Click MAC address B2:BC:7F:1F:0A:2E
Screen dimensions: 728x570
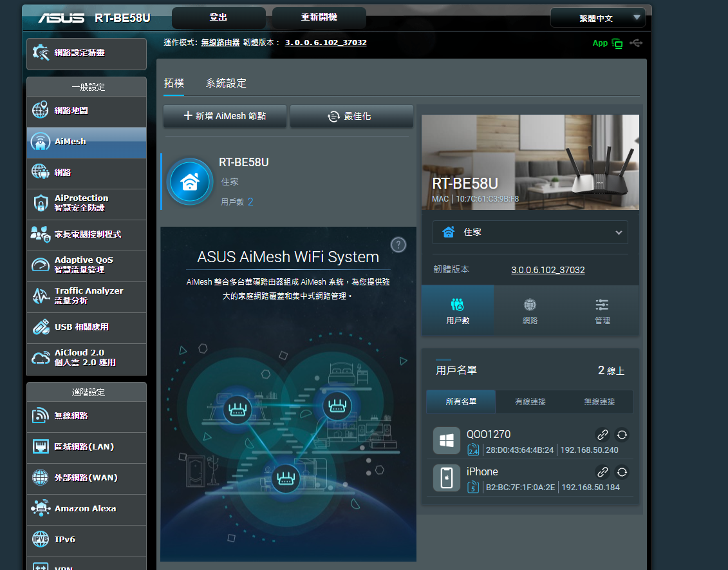(x=521, y=488)
